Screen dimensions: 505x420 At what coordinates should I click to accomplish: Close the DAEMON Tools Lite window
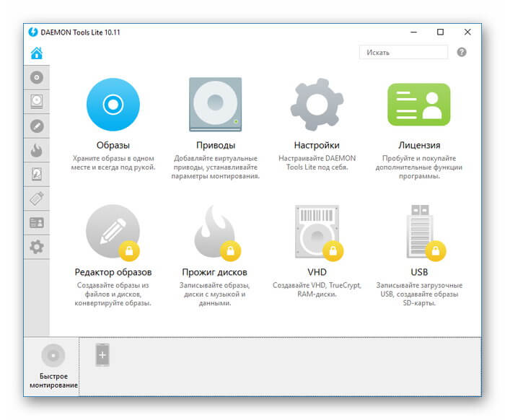tap(467, 32)
